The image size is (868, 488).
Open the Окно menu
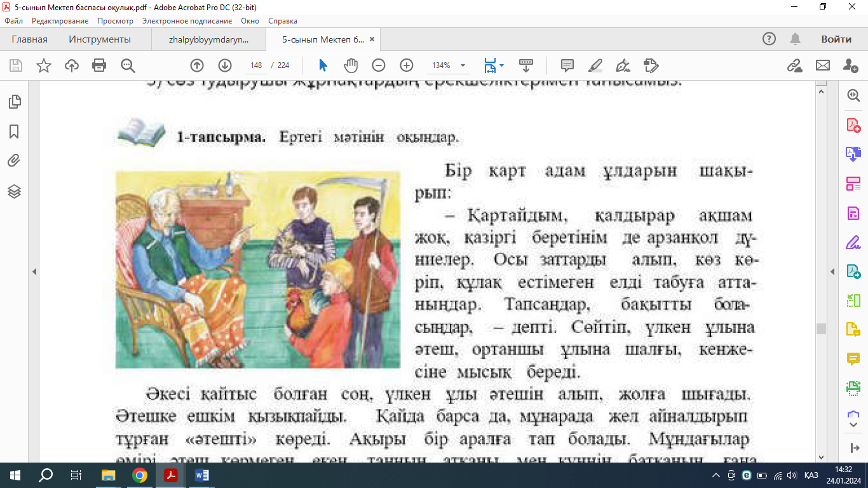tap(250, 21)
